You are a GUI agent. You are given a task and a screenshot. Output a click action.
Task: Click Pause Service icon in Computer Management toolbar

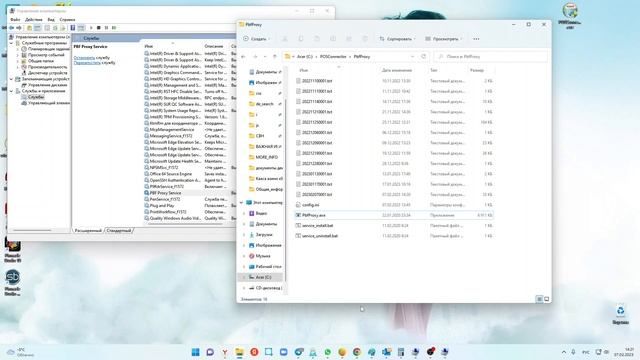(107, 28)
